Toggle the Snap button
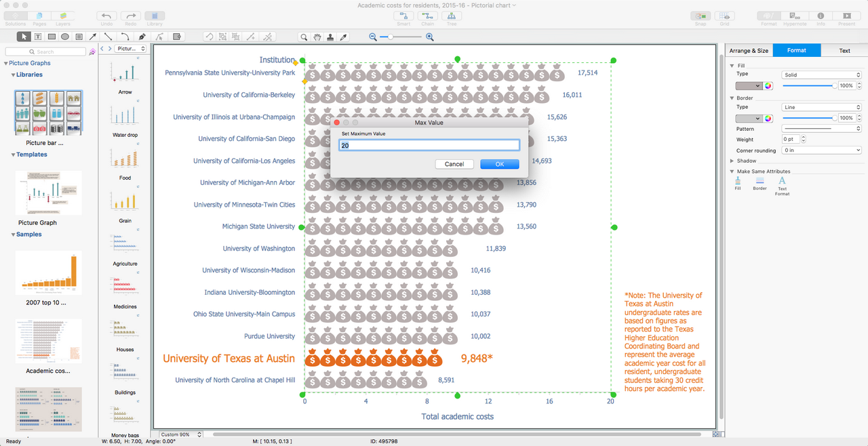This screenshot has width=868, height=446. pos(701,16)
